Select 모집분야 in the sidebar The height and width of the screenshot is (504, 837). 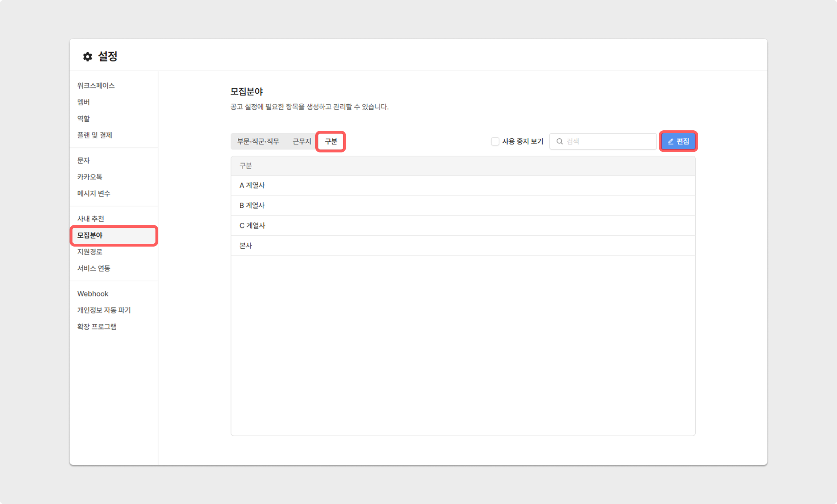click(x=90, y=235)
